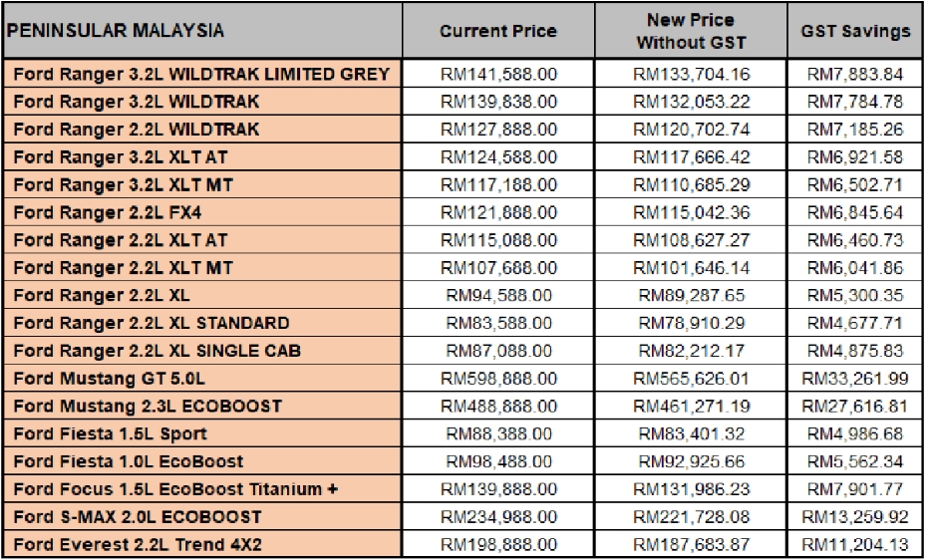Select the RM27,616.81 GST savings cell

(855, 406)
